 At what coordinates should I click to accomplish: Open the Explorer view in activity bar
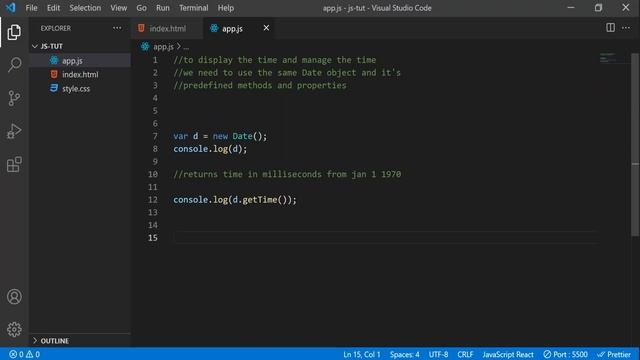coord(14,32)
